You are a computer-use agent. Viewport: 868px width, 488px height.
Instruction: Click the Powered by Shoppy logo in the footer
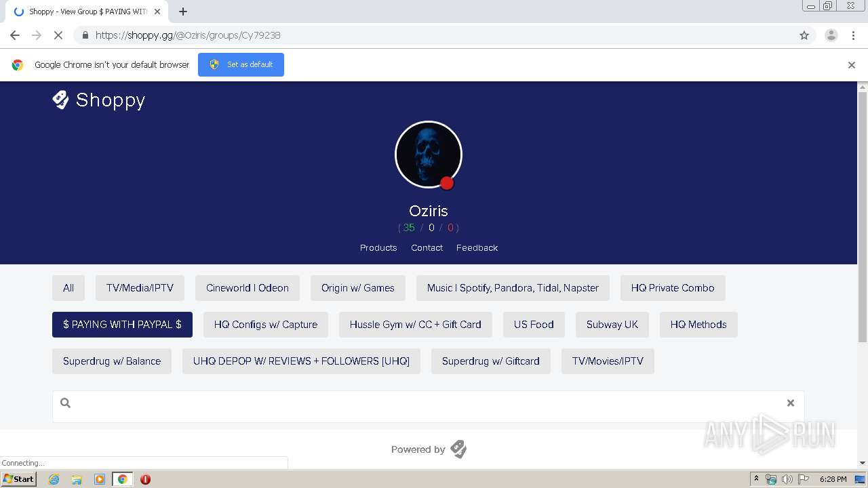pos(458,449)
